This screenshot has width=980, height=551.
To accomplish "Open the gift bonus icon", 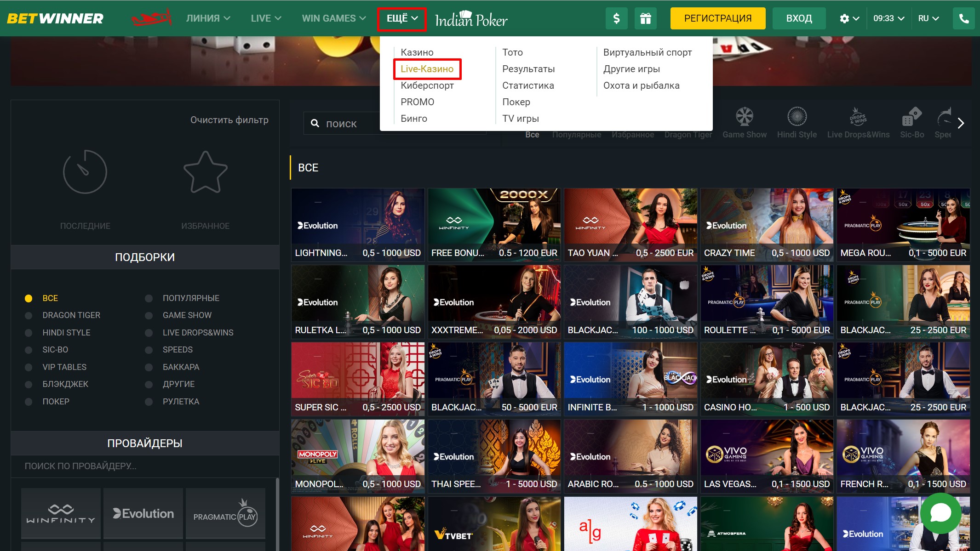I will click(x=646, y=18).
